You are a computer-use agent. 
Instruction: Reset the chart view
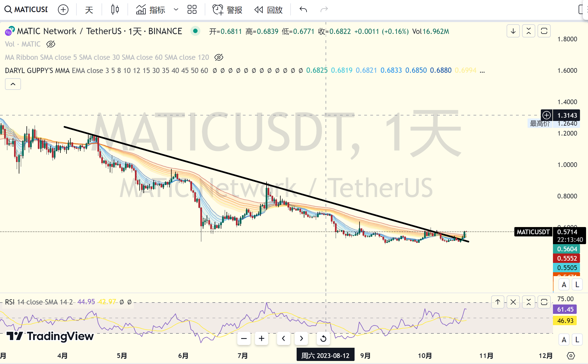[x=323, y=338]
